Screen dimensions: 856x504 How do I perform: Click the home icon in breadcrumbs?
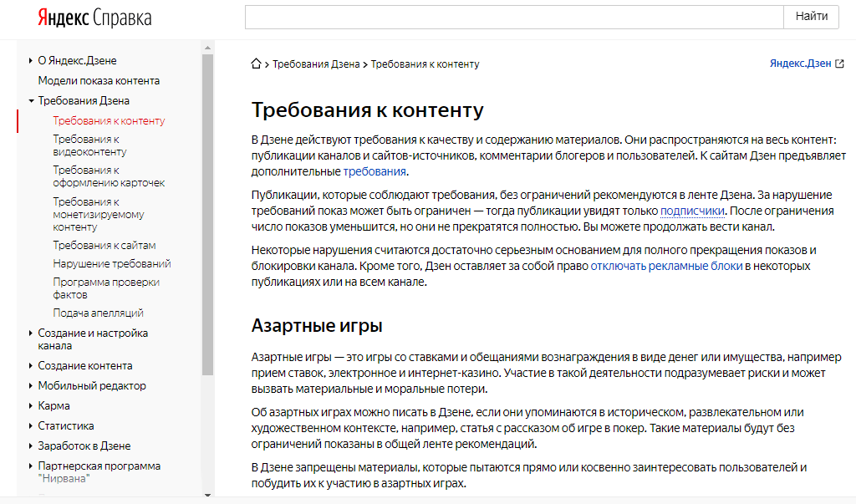pyautogui.click(x=257, y=64)
